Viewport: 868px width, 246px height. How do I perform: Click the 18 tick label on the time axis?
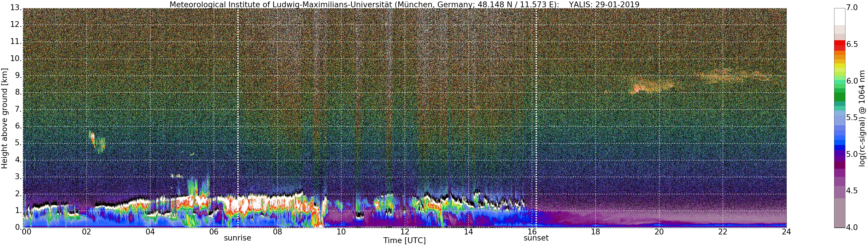[x=596, y=232]
